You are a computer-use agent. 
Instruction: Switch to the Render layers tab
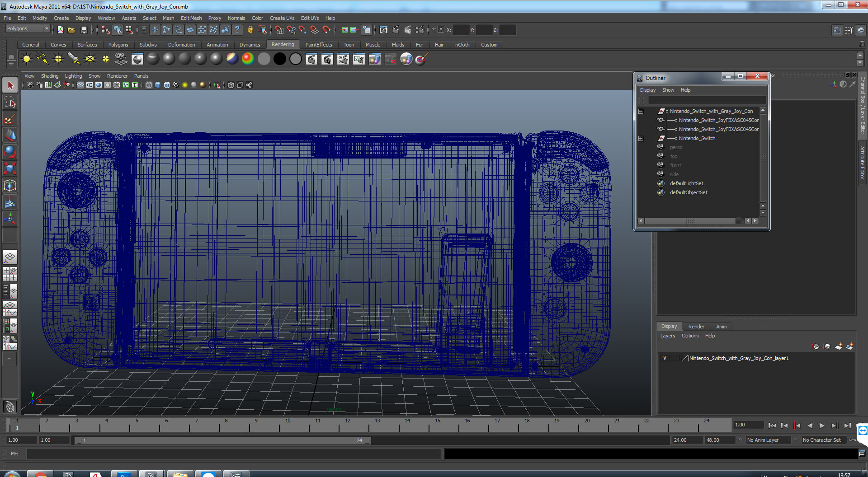(x=696, y=327)
